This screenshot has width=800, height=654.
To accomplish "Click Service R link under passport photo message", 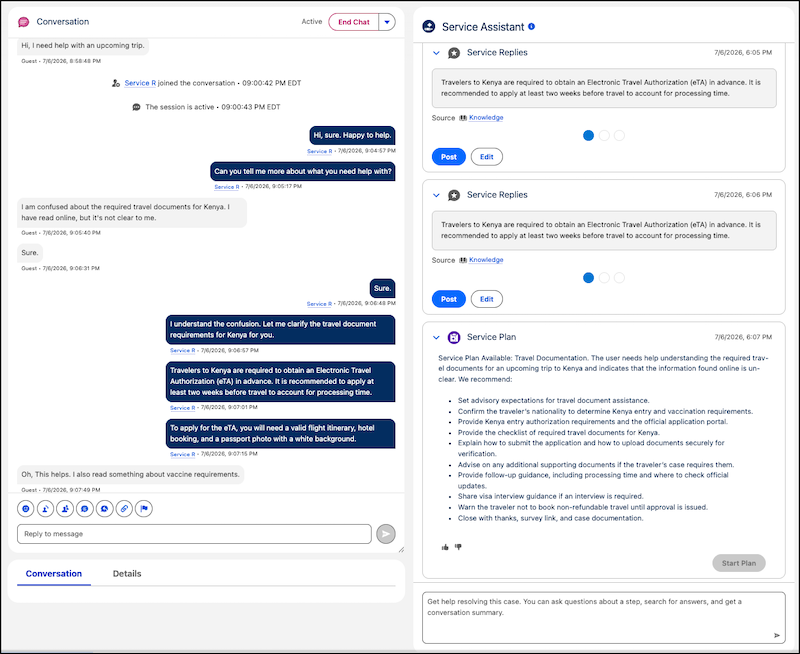I will 182,455.
